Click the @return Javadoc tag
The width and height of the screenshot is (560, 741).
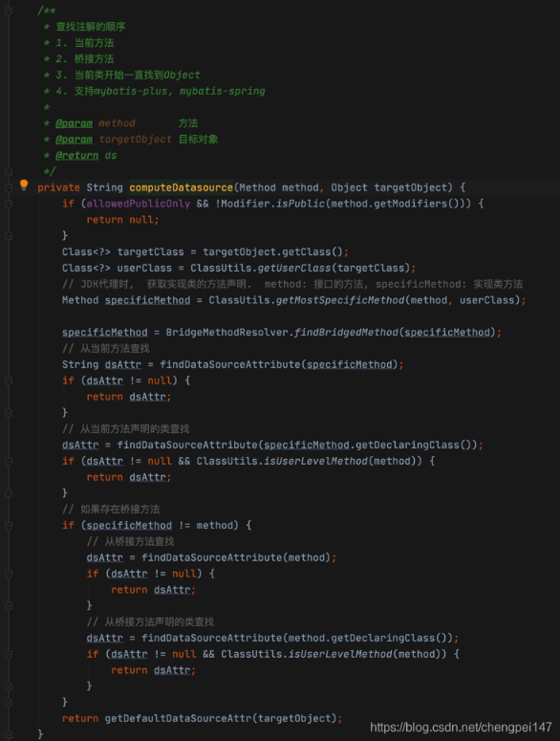(x=77, y=156)
